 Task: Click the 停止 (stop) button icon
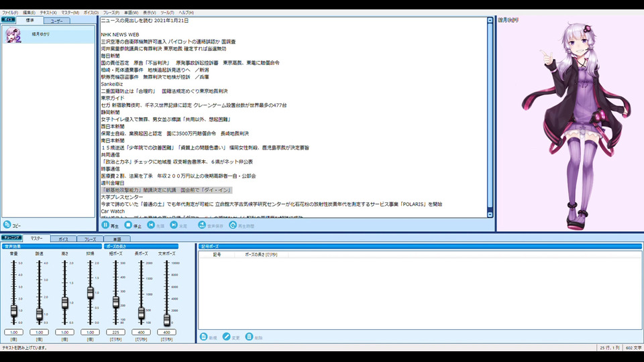coord(128,225)
